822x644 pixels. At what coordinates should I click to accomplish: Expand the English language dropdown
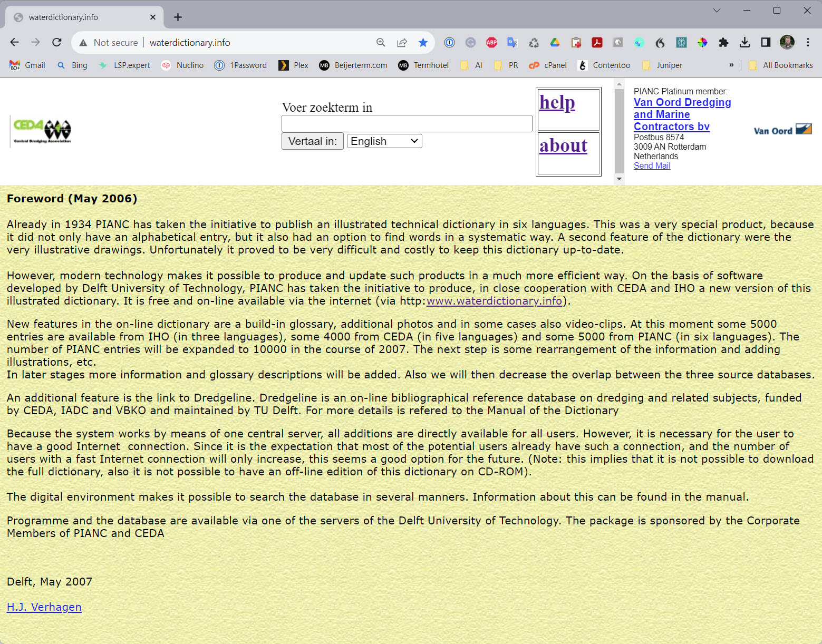click(384, 141)
